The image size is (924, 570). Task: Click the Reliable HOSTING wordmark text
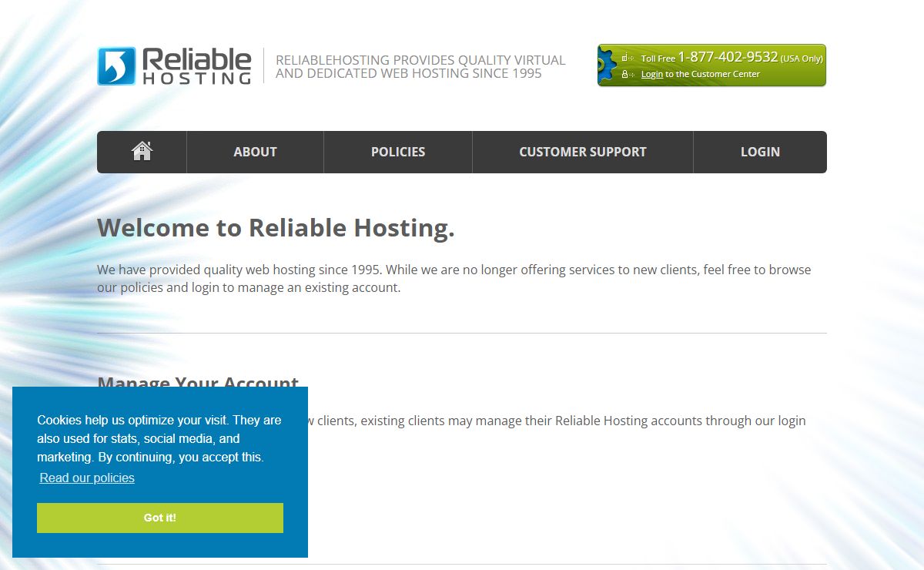pos(197,66)
